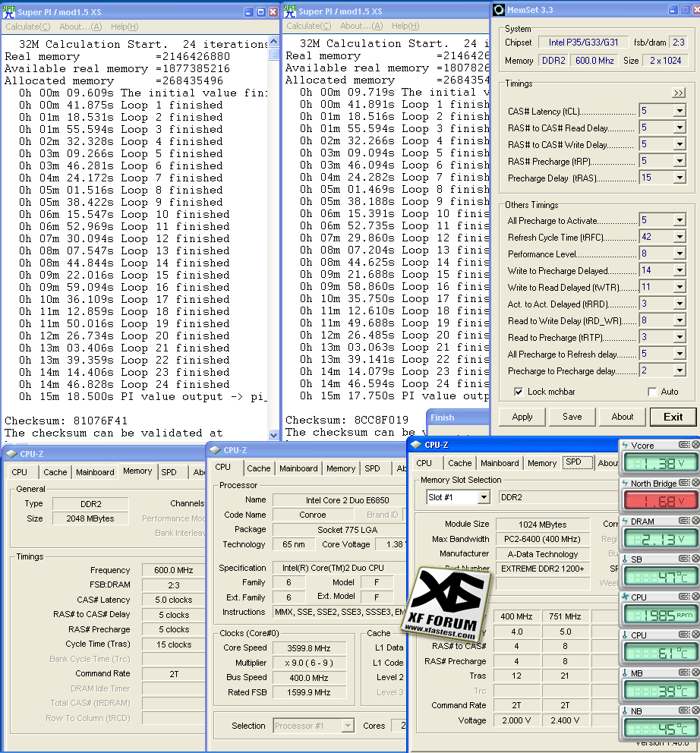This screenshot has height=753, width=700.
Task: Open the CAS# Latency (tCL) dropdown
Action: tap(679, 112)
